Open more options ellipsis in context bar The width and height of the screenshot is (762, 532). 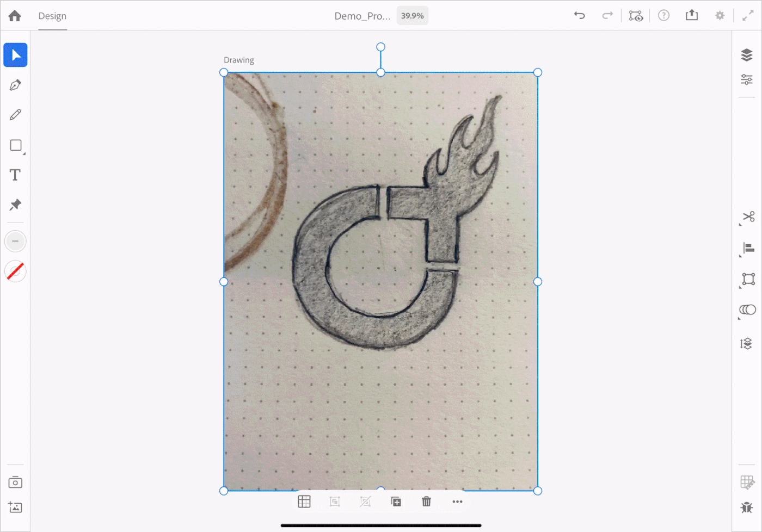[457, 502]
